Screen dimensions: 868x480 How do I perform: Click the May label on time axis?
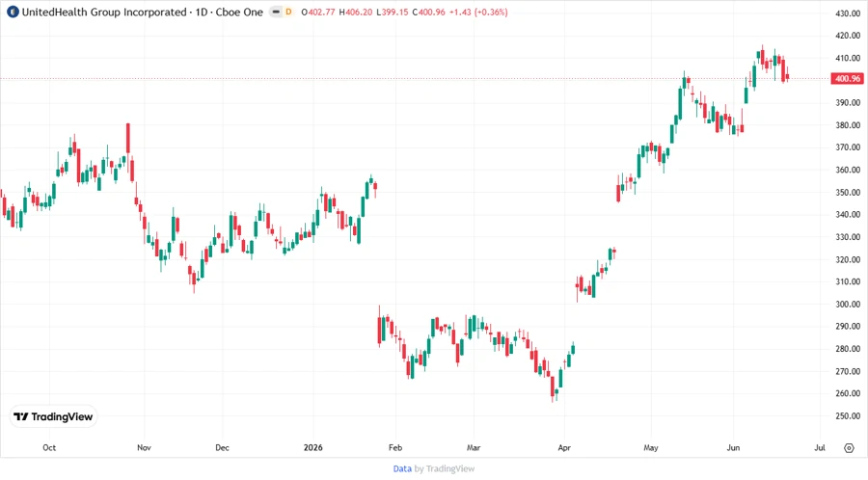[x=650, y=448]
